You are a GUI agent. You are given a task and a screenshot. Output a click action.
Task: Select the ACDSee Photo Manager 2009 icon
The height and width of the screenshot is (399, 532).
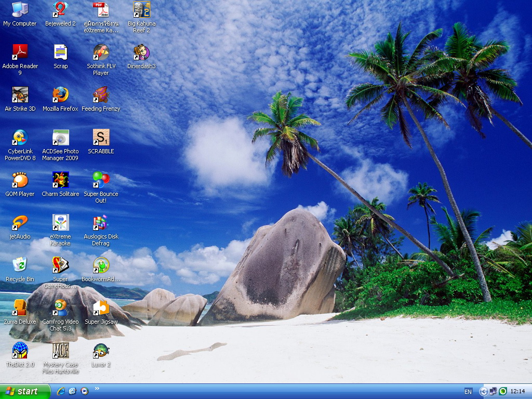coord(60,138)
